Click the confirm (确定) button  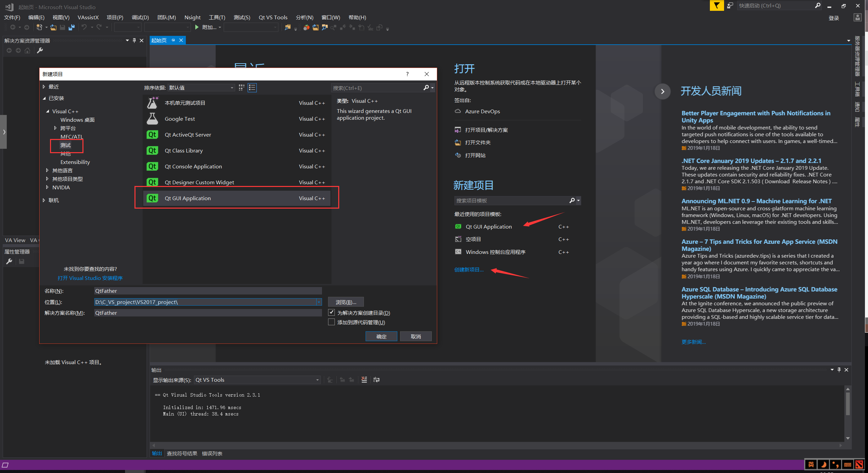[381, 336]
